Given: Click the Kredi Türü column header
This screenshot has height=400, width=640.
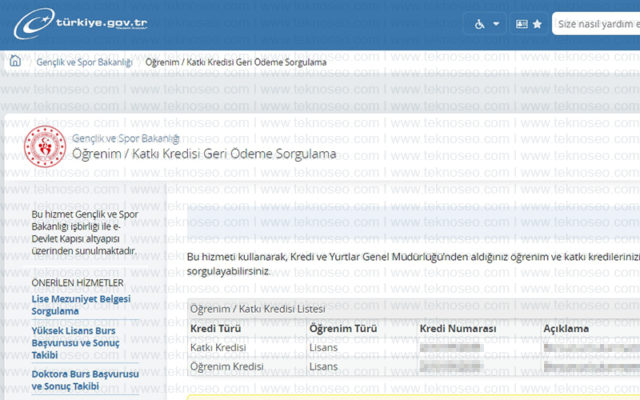Looking at the screenshot, I should 216,329.
